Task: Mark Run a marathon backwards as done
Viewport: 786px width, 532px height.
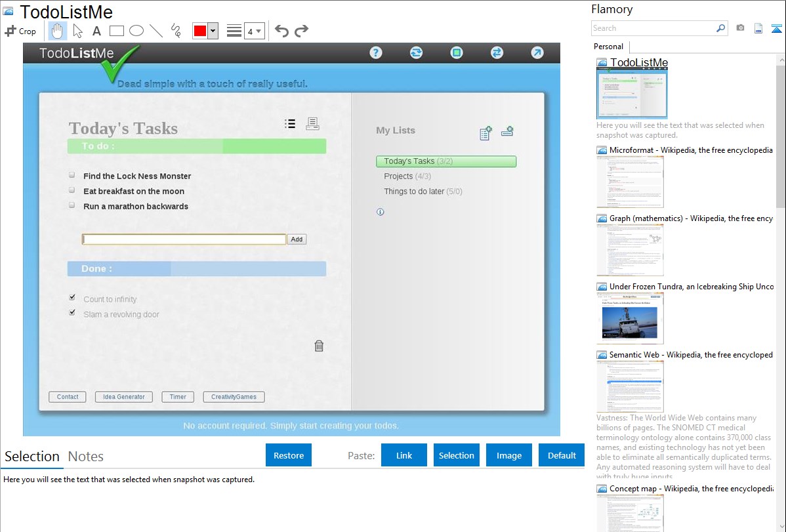Action: click(x=72, y=205)
